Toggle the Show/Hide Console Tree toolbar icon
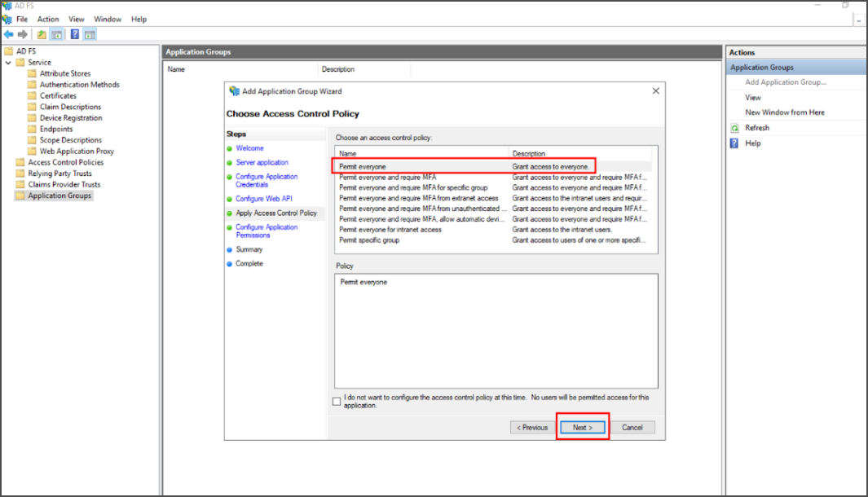The height and width of the screenshot is (497, 868). click(56, 33)
